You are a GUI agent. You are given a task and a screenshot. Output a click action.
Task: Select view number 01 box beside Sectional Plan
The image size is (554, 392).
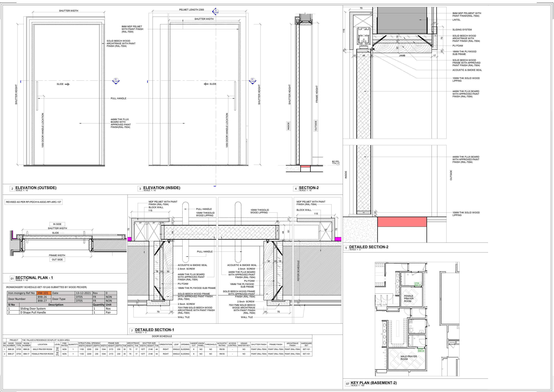pyautogui.click(x=12, y=279)
